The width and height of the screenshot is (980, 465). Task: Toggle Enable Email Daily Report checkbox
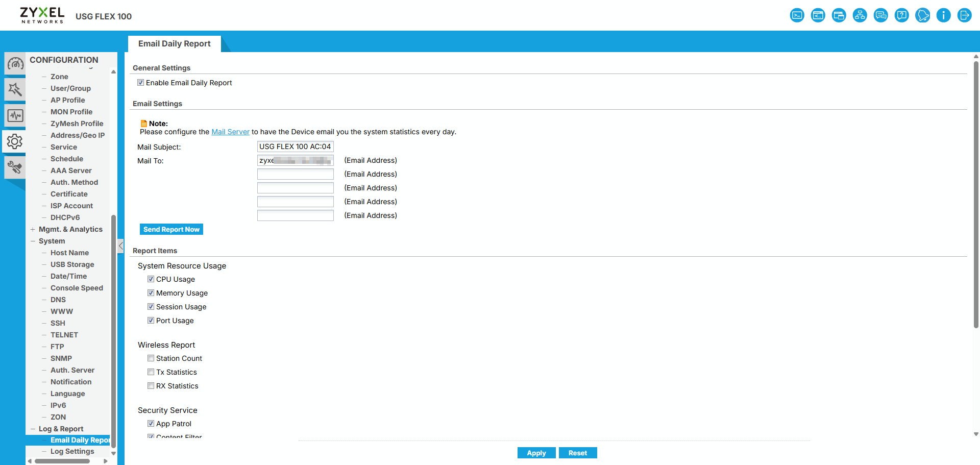[x=140, y=83]
